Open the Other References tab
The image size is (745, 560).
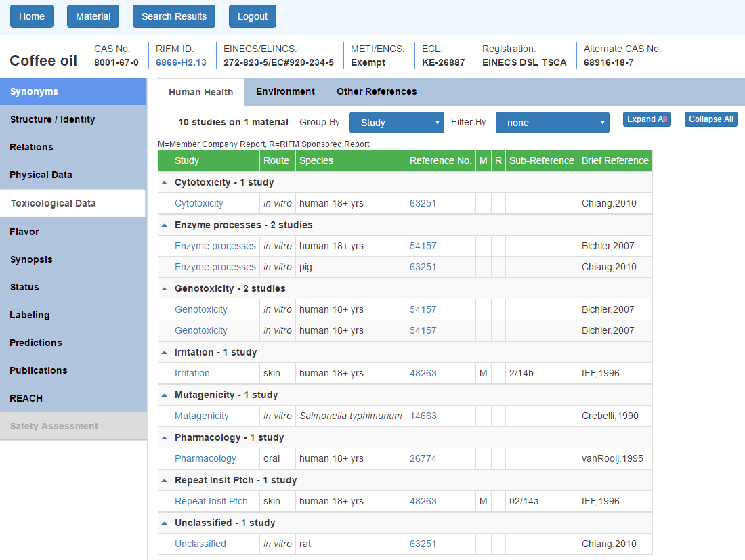pyautogui.click(x=377, y=91)
